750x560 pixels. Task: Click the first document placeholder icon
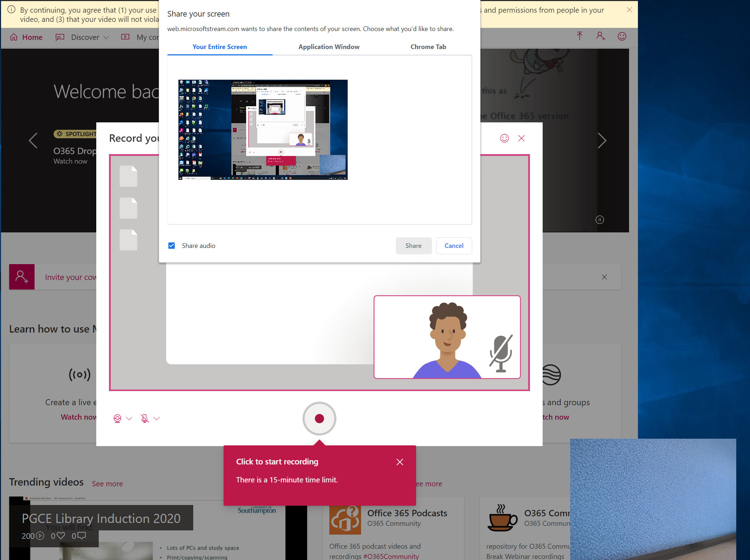(128, 176)
